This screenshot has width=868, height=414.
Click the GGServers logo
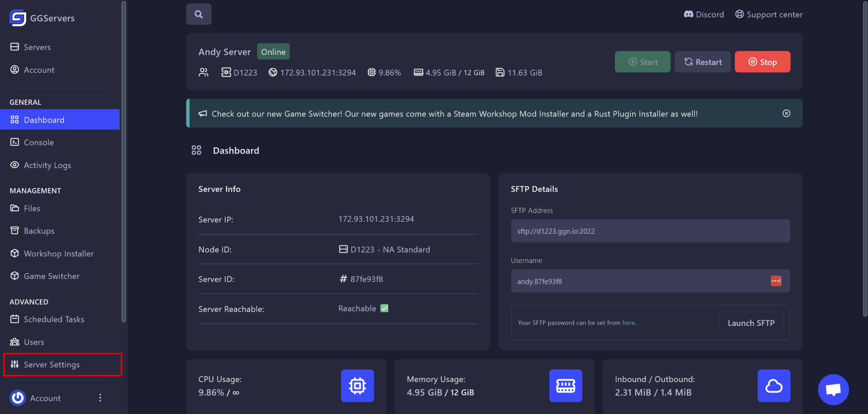[x=18, y=18]
